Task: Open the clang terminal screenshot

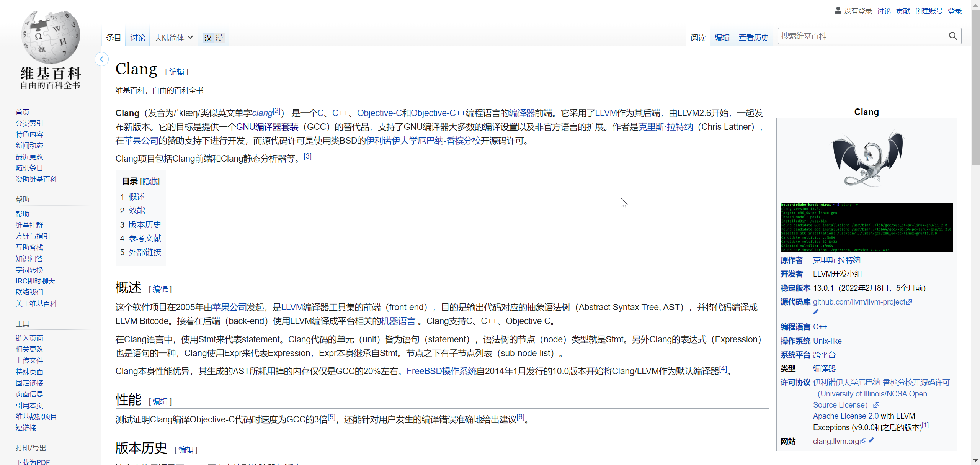Action: pyautogui.click(x=866, y=227)
